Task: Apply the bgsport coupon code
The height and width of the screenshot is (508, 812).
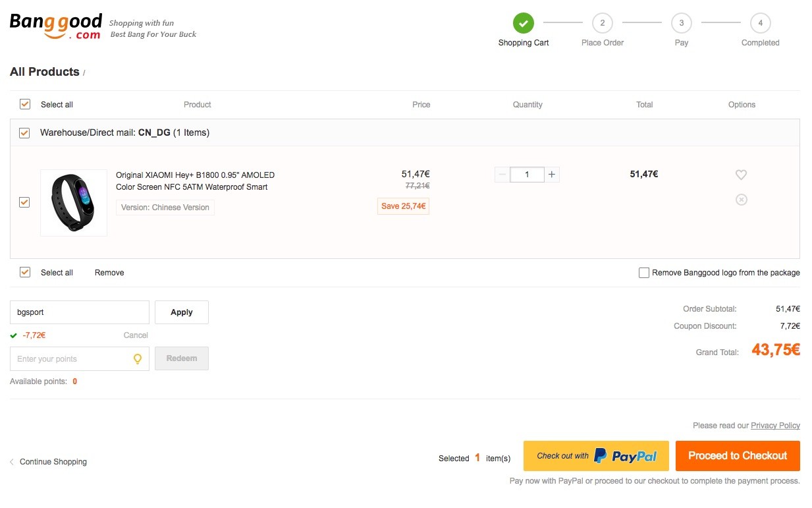Action: tap(182, 312)
